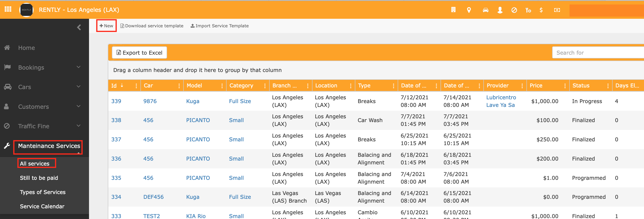Sort by the Price column header
The image size is (644, 219).
[536, 86]
